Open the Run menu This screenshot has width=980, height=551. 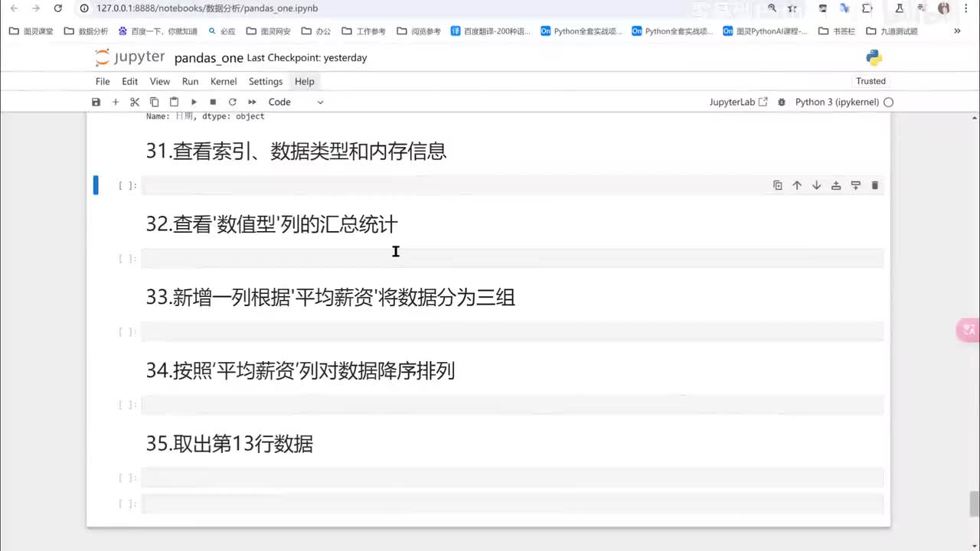190,81
